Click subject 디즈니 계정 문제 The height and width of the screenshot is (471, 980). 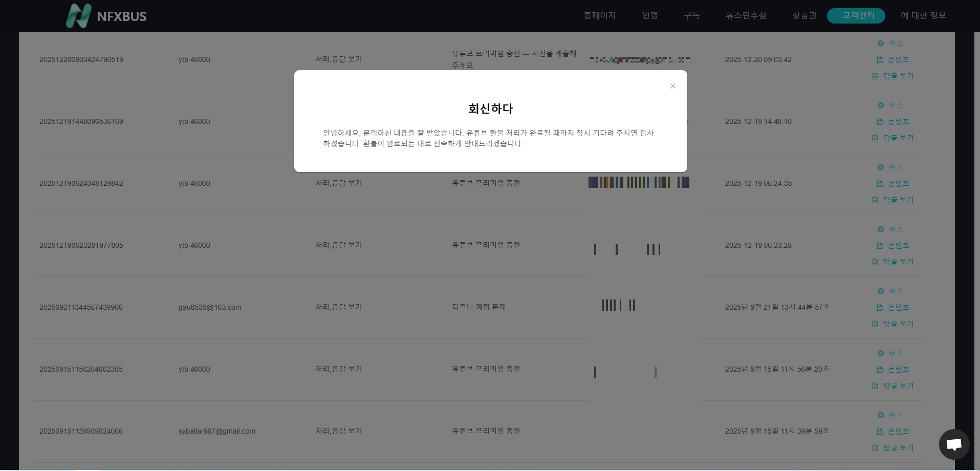pyautogui.click(x=479, y=307)
